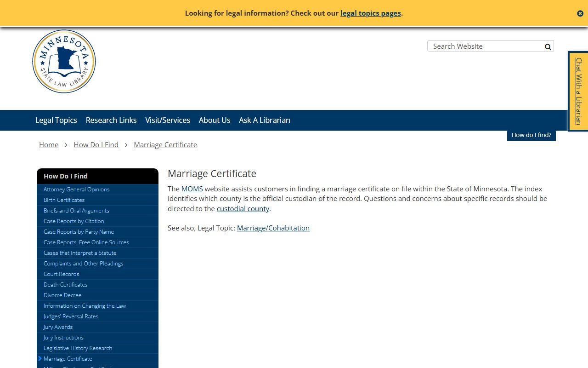Open the MOMS website link

(x=192, y=189)
